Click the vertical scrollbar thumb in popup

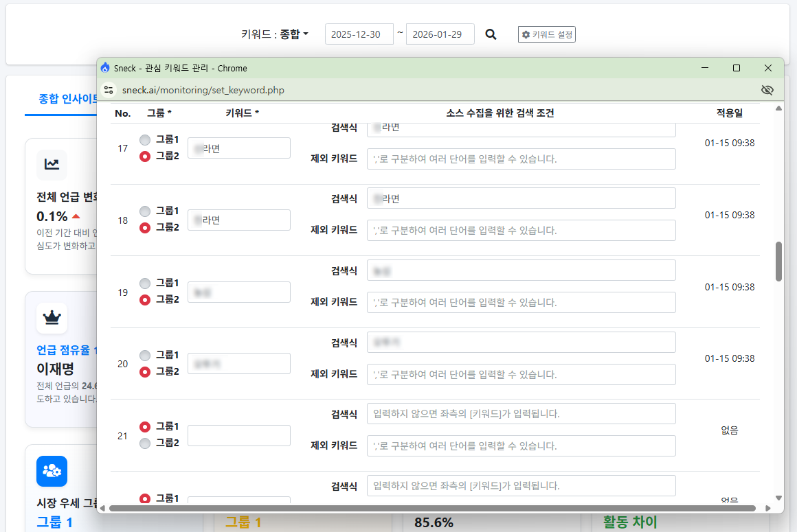[x=778, y=261]
